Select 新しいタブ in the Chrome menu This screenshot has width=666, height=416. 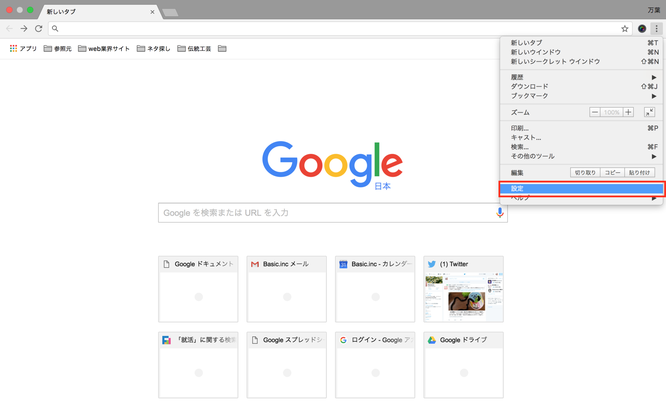tap(581, 42)
